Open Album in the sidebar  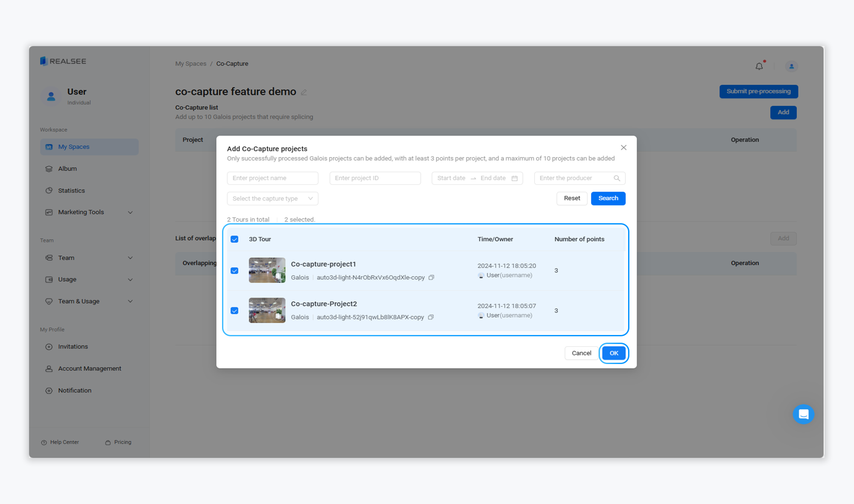(x=67, y=169)
